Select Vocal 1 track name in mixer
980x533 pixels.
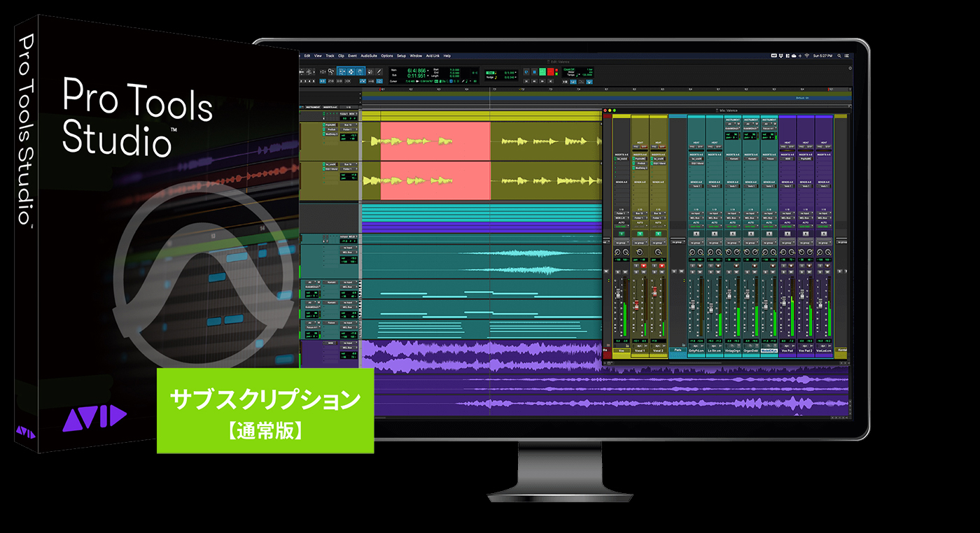640,350
